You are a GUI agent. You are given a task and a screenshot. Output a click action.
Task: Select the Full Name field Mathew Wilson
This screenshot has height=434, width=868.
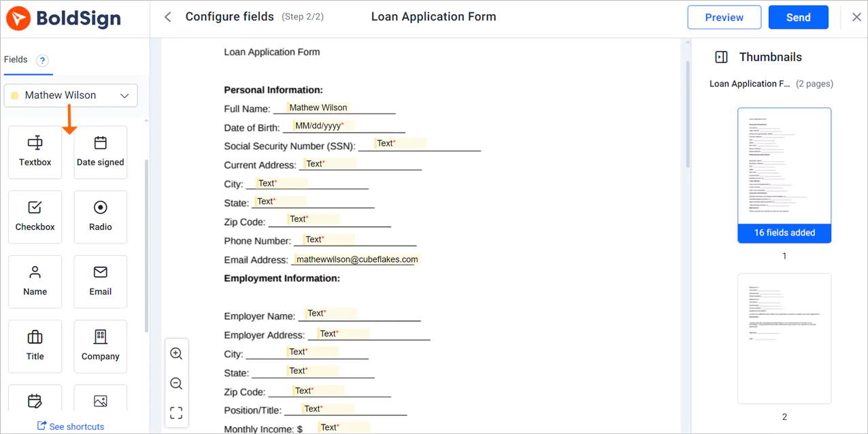coord(318,107)
